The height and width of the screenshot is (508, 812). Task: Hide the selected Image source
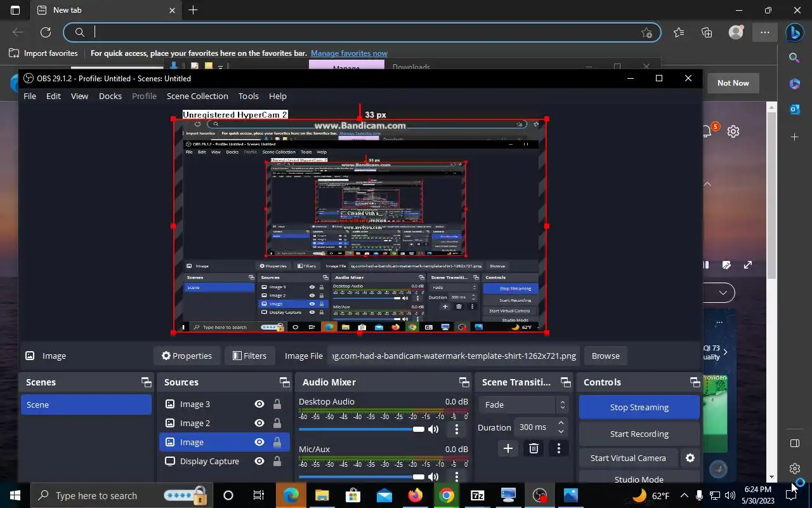click(259, 442)
